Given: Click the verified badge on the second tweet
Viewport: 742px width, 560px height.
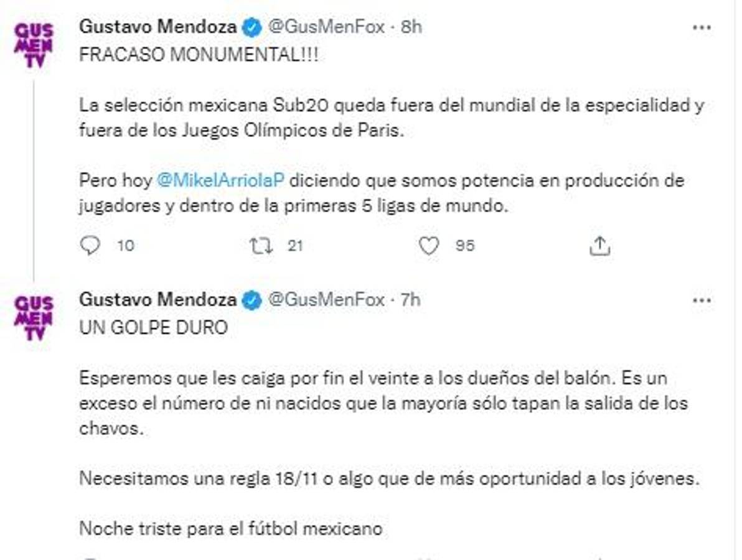Looking at the screenshot, I should (251, 299).
